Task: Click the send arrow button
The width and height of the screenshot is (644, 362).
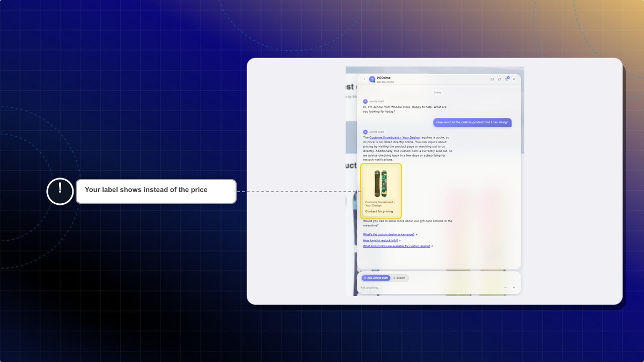Action: click(x=514, y=287)
